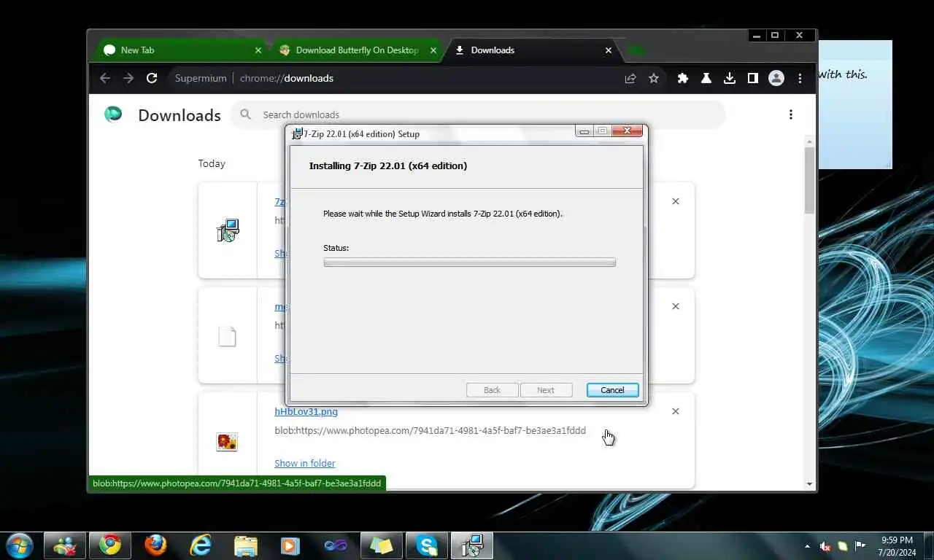Open browser downloads toolbar icon
This screenshot has width=934, height=560.
(730, 78)
